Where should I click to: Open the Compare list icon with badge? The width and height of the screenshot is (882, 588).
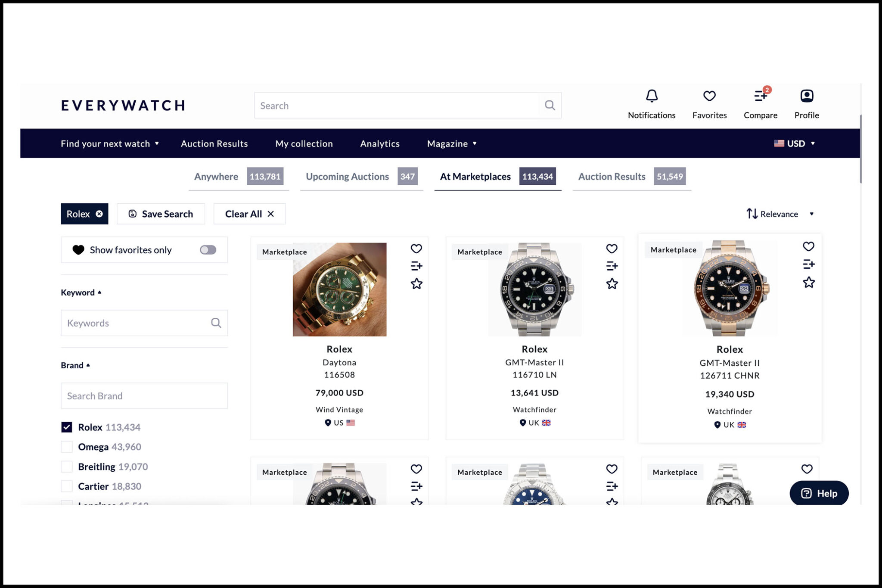coord(761,96)
